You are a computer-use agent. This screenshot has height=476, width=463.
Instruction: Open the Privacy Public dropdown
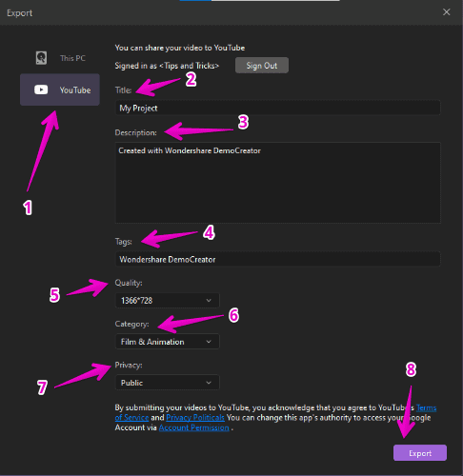click(x=167, y=383)
